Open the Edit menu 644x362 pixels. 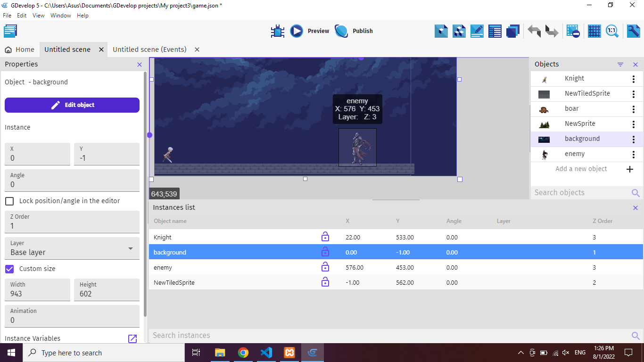pos(22,16)
